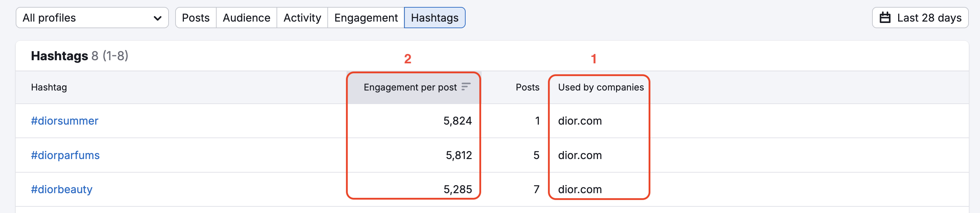Open the #diorparfums hashtag link
Screen dimensions: 980x213
65,155
